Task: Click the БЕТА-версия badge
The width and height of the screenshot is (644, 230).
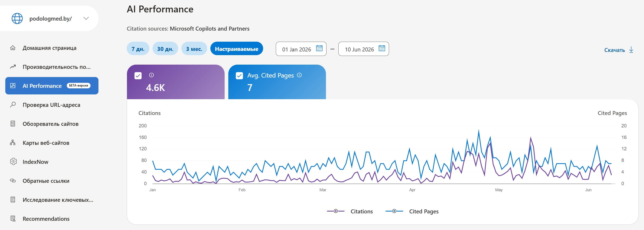Action: tap(78, 85)
